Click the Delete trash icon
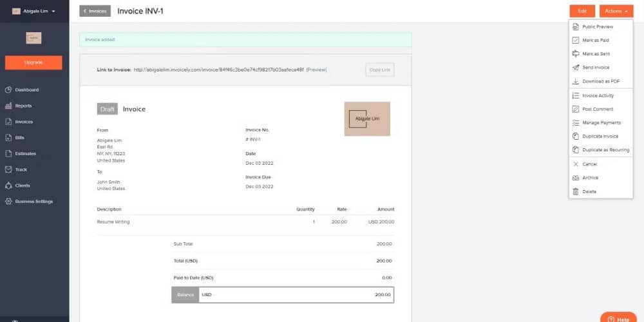This screenshot has height=322, width=644. pyautogui.click(x=576, y=192)
